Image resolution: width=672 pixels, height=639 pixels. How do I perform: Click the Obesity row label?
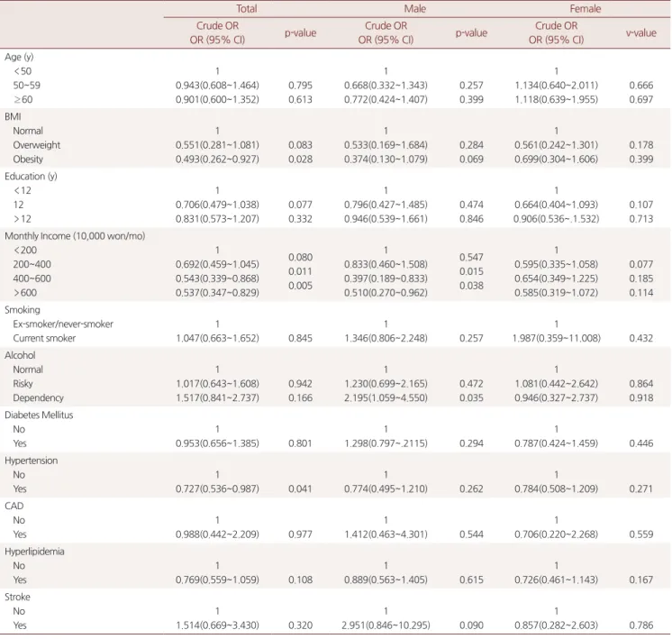point(28,160)
